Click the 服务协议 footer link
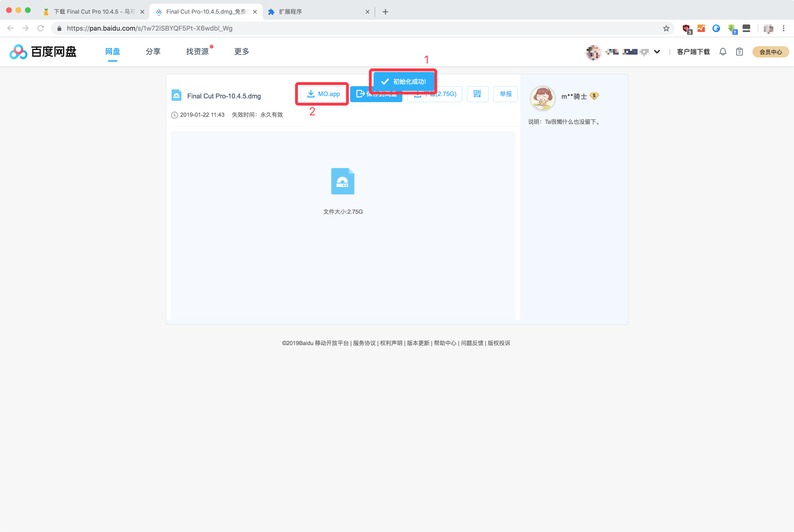 click(x=364, y=343)
